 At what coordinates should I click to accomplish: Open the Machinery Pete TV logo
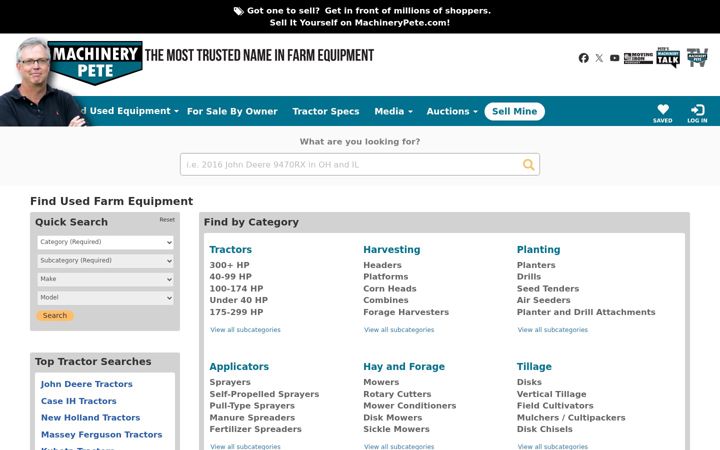(697, 57)
